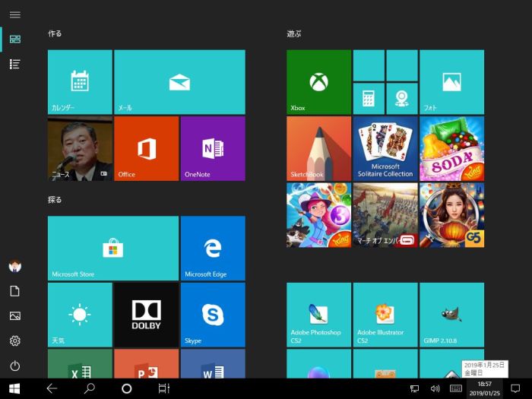Open the OneNote tile

pyautogui.click(x=213, y=148)
